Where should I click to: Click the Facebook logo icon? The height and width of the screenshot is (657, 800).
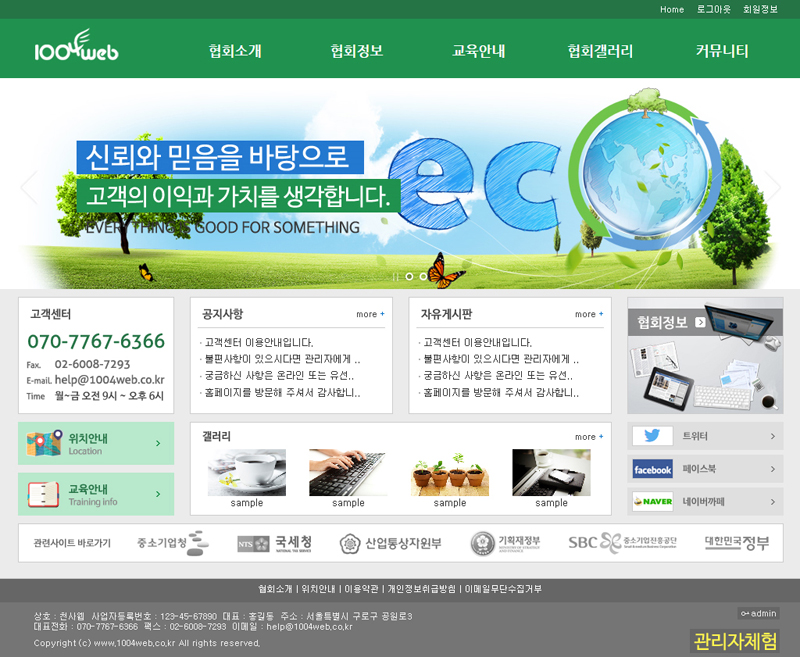[x=652, y=469]
